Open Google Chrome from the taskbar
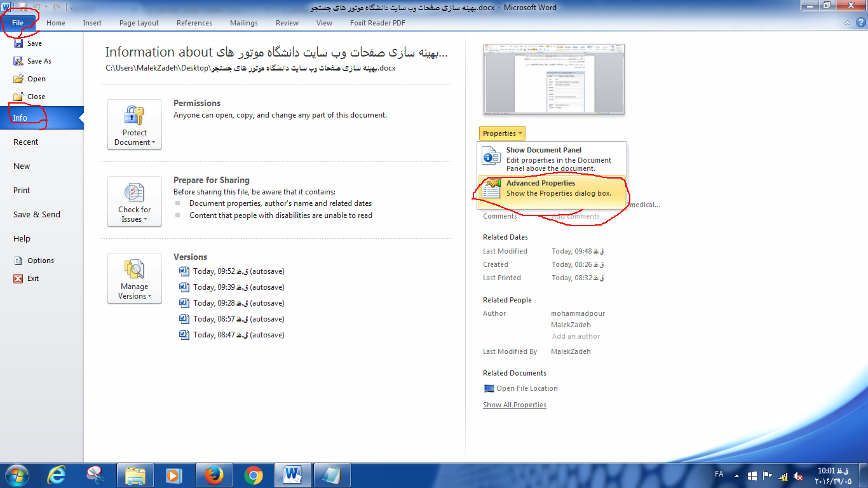The image size is (868, 488). click(x=253, y=475)
